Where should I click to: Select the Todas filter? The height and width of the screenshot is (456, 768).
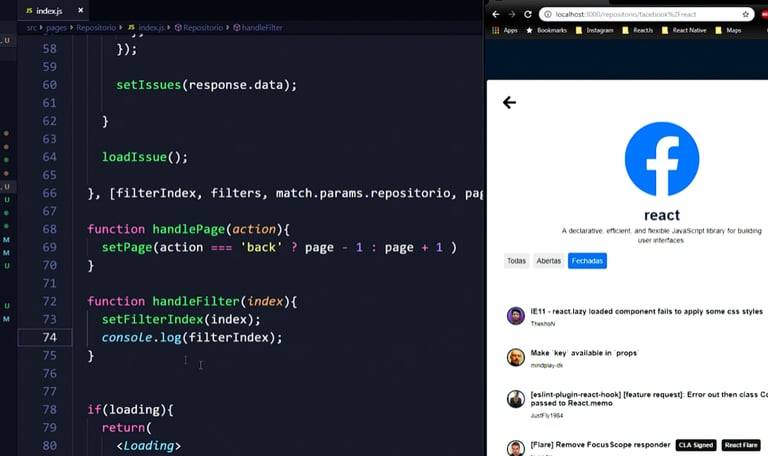click(x=516, y=261)
